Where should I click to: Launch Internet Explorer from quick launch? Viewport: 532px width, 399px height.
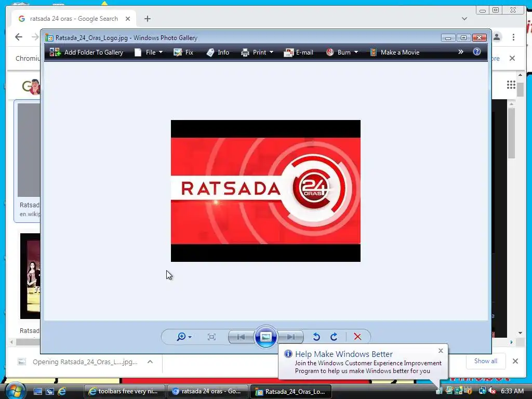coord(62,392)
